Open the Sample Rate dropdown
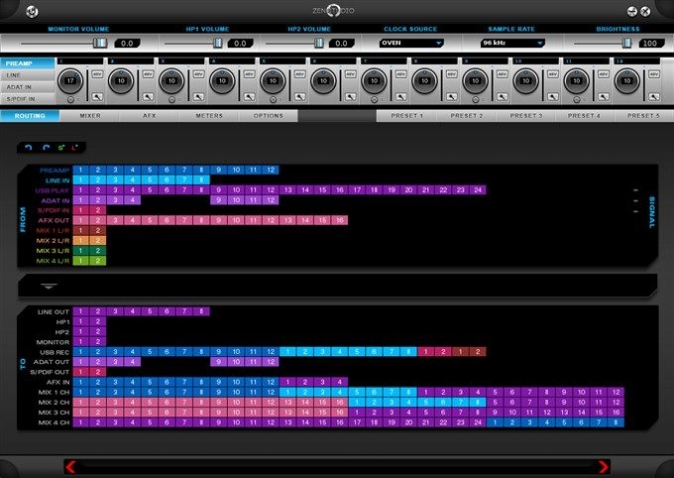The height and width of the screenshot is (478, 674). (512, 43)
